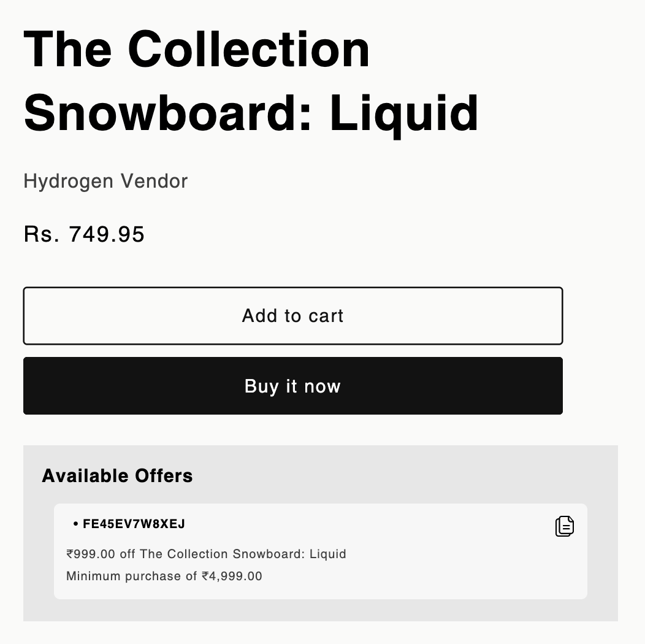This screenshot has height=644, width=645.
Task: Copy the coupon code using the copy icon
Action: coord(564,526)
